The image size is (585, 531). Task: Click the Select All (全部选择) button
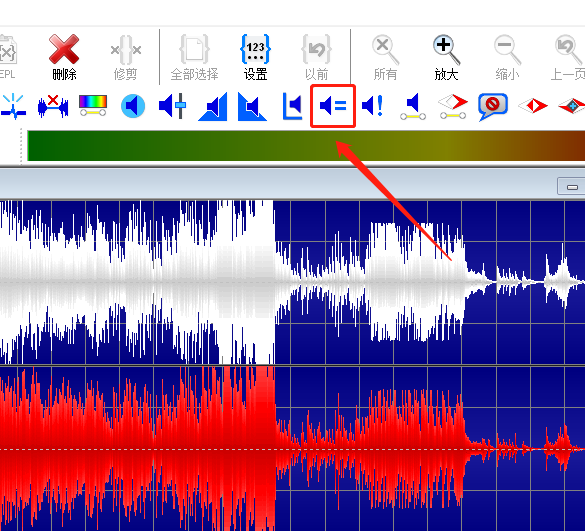click(x=194, y=57)
